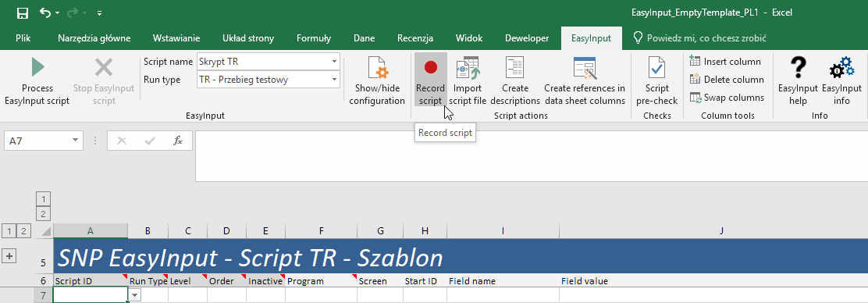Click the Swap columns button
This screenshot has width=868, height=303.
click(x=727, y=98)
